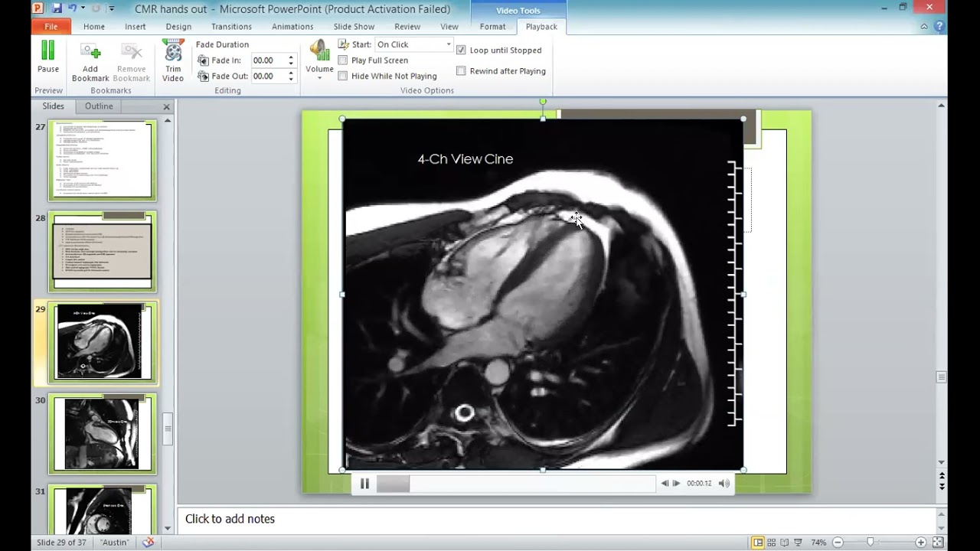Image resolution: width=980 pixels, height=551 pixels.
Task: Open the Help question mark icon
Action: pos(939,26)
